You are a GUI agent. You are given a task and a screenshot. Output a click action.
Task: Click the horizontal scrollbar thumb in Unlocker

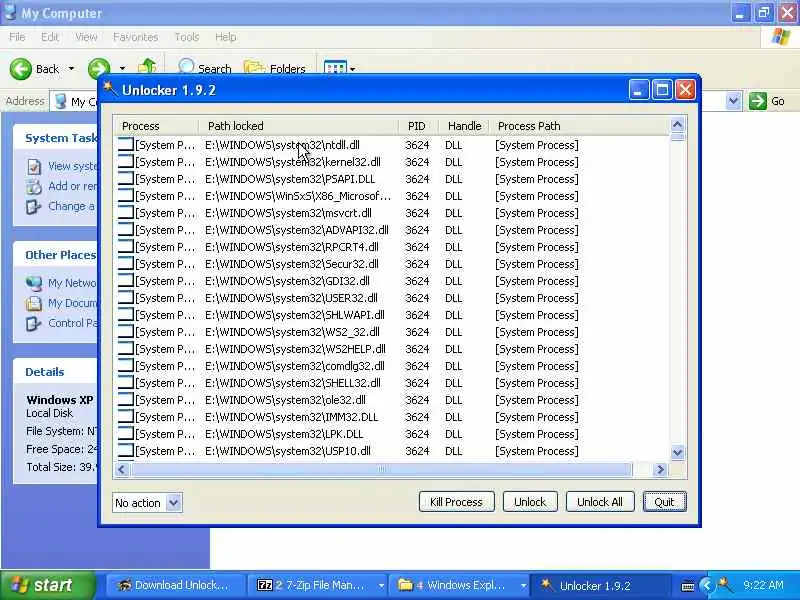coord(382,469)
